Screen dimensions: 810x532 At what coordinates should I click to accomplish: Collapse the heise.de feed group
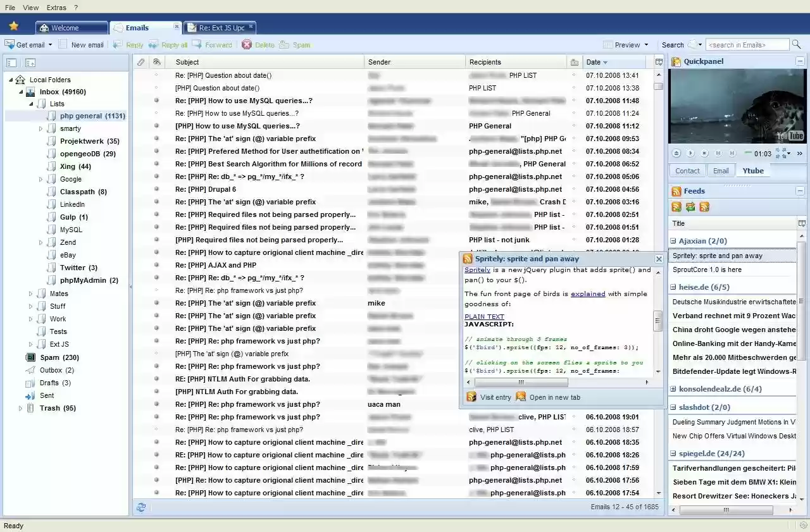click(x=674, y=287)
